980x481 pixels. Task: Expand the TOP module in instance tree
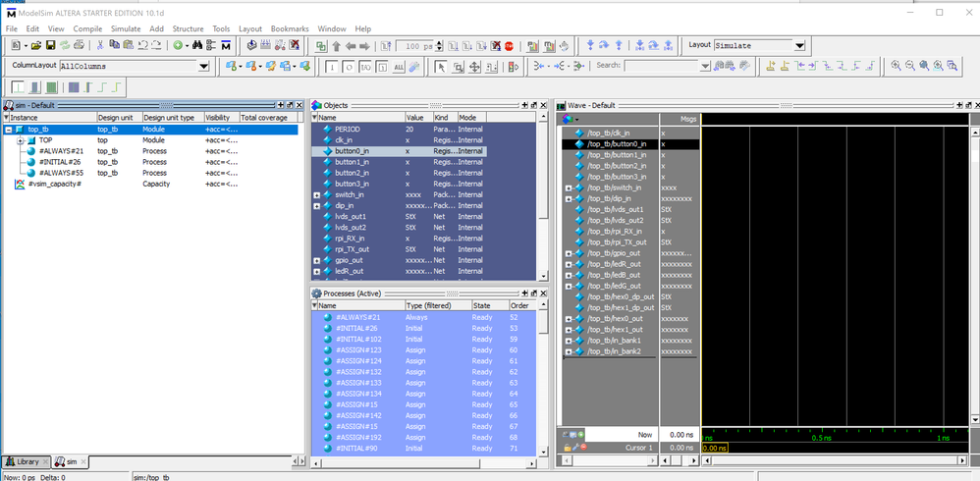(x=20, y=140)
